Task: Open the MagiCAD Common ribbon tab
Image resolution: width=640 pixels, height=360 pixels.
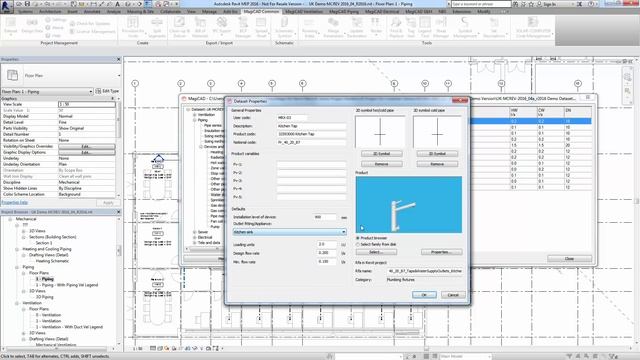Action: [261, 12]
